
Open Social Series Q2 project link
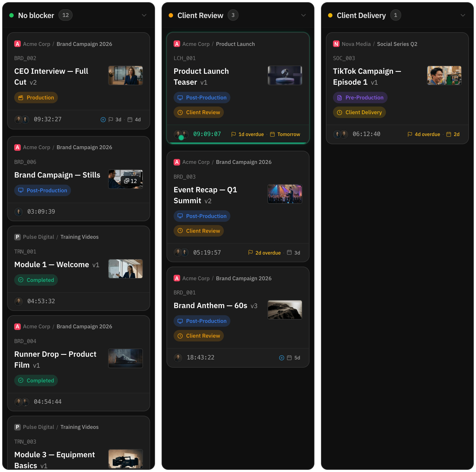click(x=397, y=44)
